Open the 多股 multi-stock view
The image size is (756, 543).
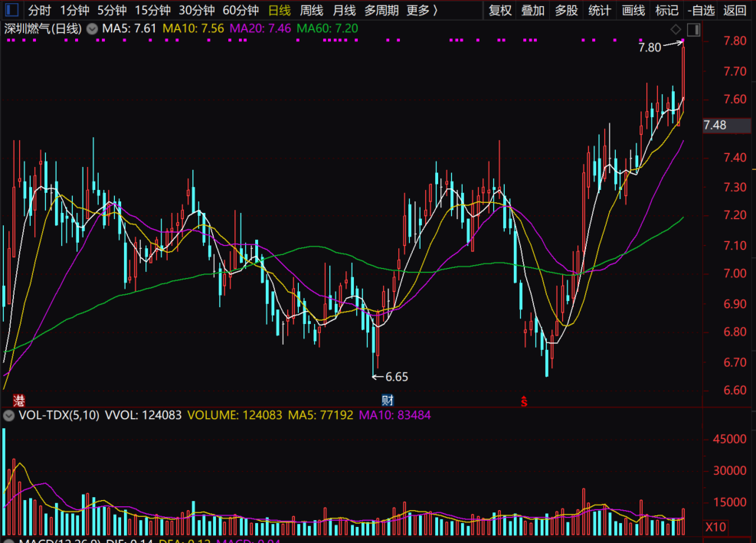coord(567,10)
